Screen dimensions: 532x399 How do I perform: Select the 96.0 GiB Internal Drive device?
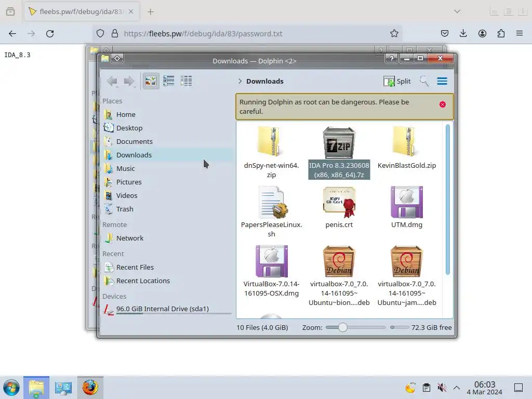(167, 309)
